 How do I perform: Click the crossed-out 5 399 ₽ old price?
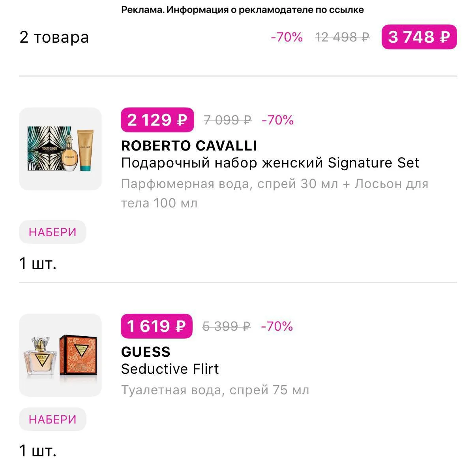coord(227,326)
